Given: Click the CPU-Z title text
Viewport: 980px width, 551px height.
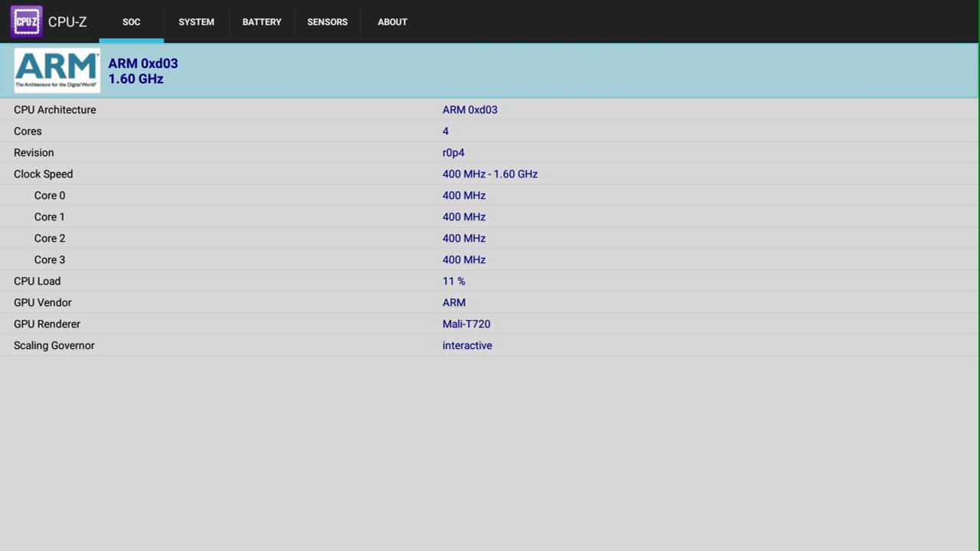Looking at the screenshot, I should point(67,21).
